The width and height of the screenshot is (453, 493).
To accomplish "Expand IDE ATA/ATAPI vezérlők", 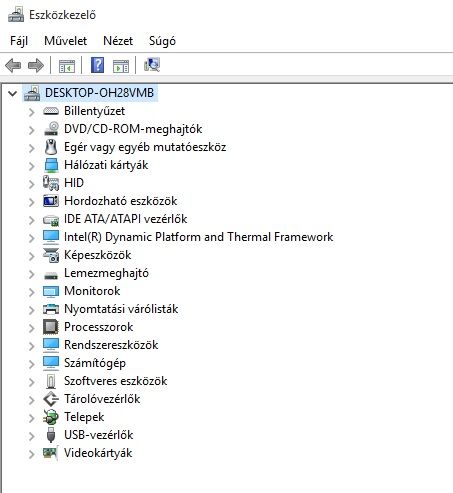I will (31, 220).
